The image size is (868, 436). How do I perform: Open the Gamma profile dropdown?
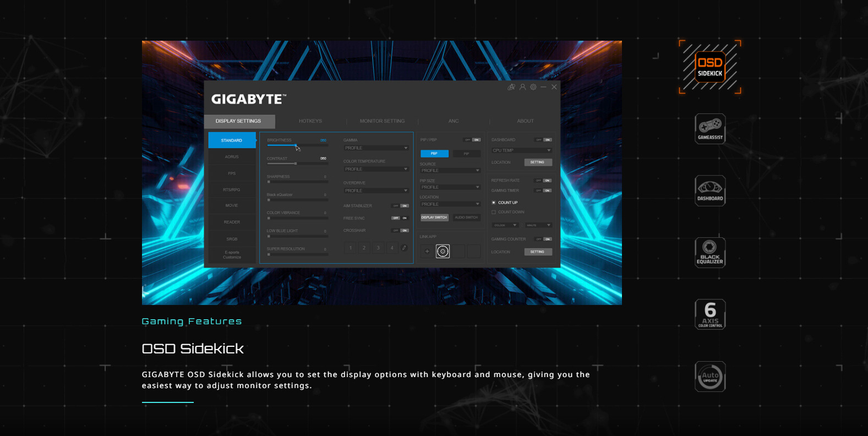(376, 148)
